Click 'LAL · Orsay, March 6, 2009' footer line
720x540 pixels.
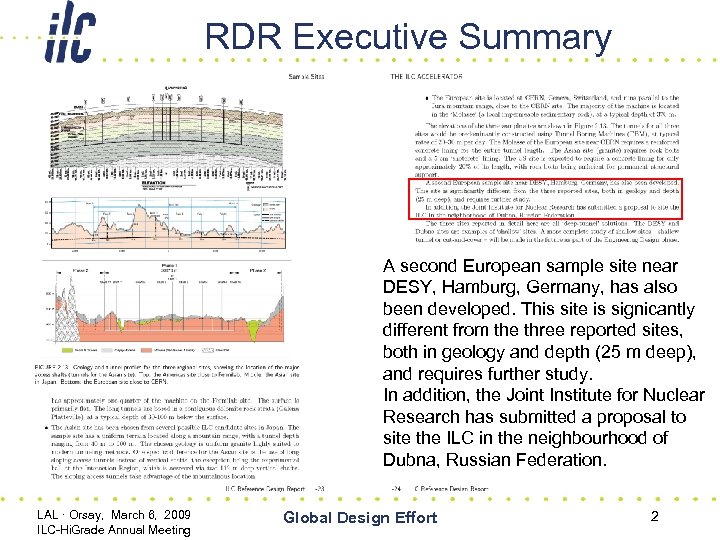[x=114, y=514]
